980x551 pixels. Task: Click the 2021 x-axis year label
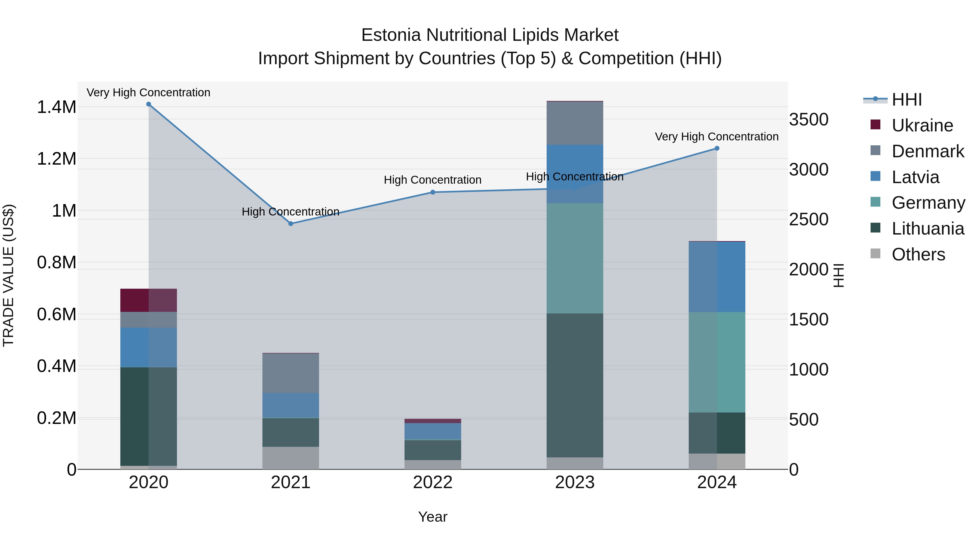pos(291,482)
